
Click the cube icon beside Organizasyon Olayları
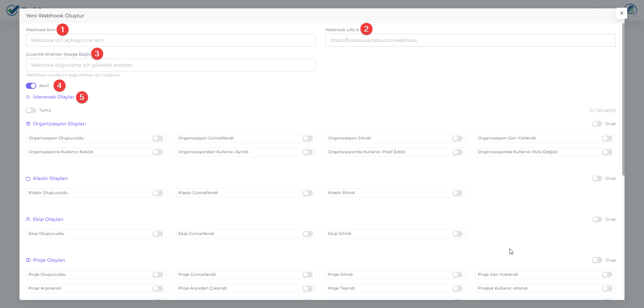[x=28, y=124]
